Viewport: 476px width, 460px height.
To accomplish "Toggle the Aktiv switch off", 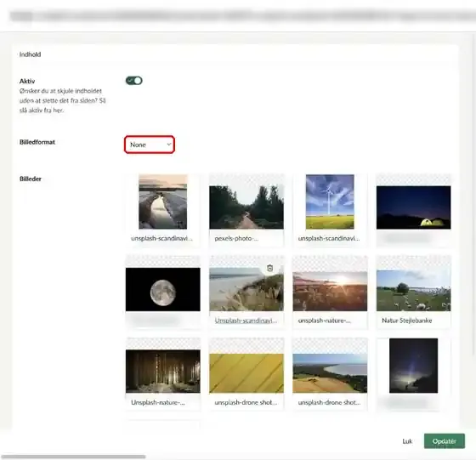I will click(x=134, y=81).
